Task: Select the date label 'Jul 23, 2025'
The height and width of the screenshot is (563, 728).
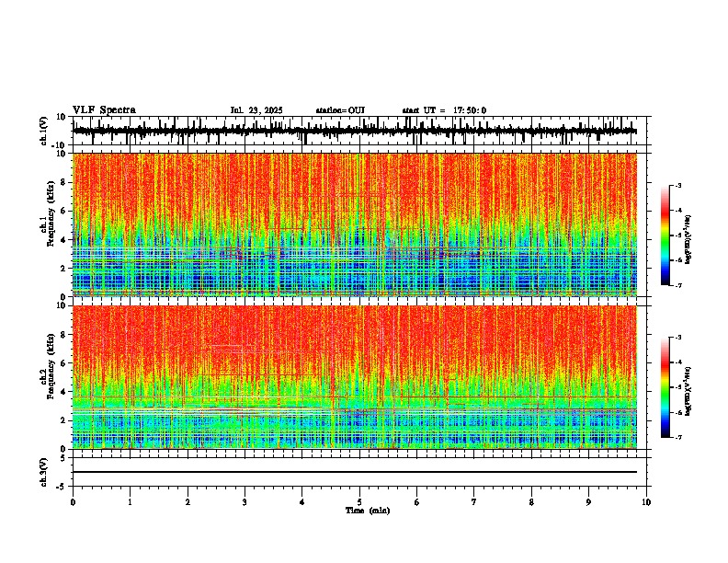Action: [256, 110]
